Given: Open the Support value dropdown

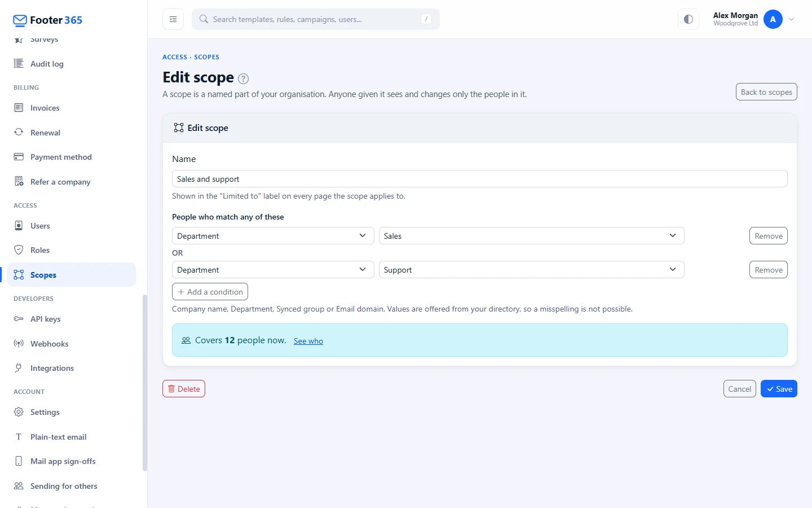Looking at the screenshot, I should tap(531, 270).
